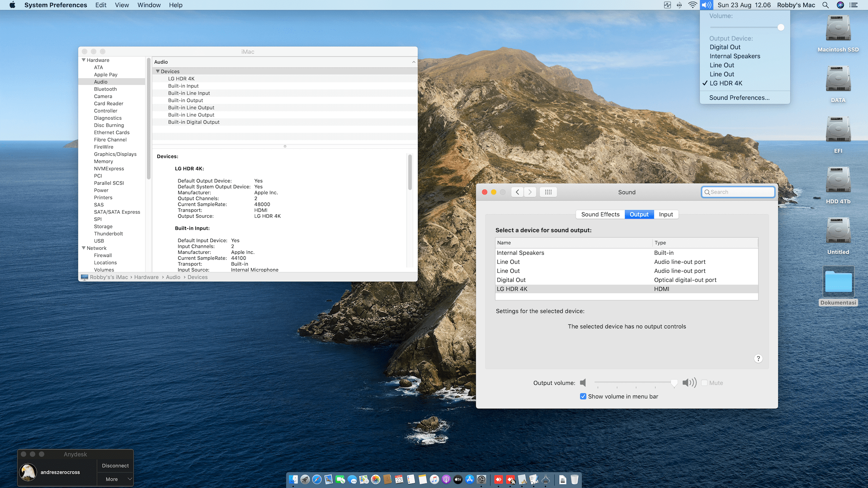Screen dimensions: 868x488
Task: Select the Built-in Digital Output device row
Action: (x=285, y=122)
